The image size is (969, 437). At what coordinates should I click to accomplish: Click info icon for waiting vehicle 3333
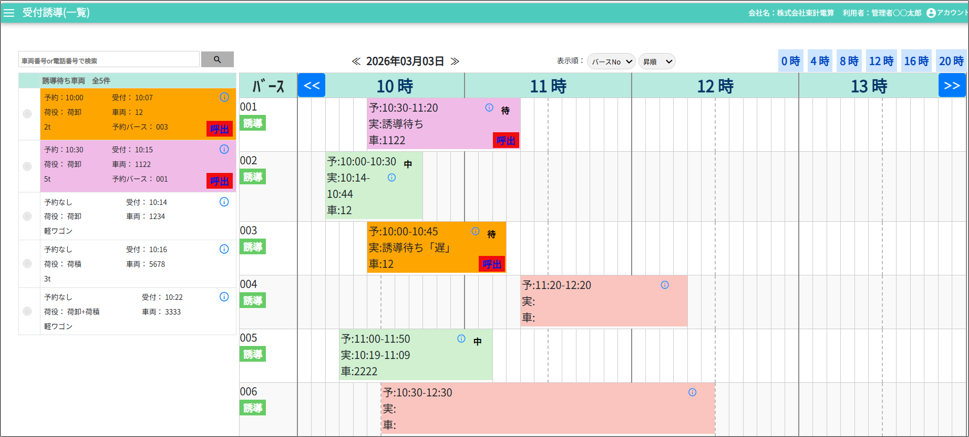(x=224, y=297)
